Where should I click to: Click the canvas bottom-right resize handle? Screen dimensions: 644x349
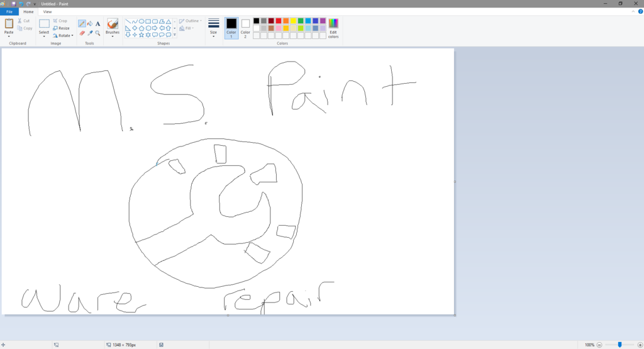pyautogui.click(x=455, y=315)
